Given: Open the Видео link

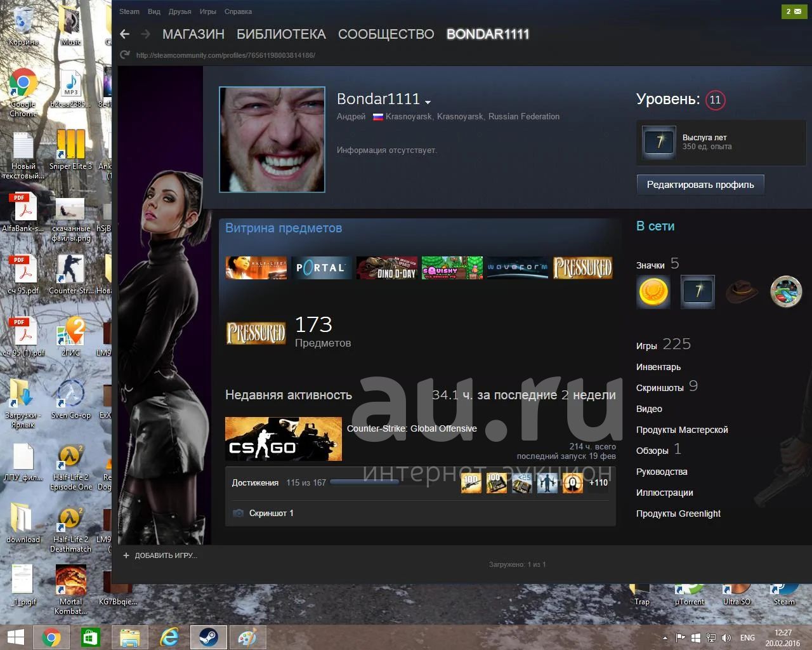Looking at the screenshot, I should [x=649, y=409].
